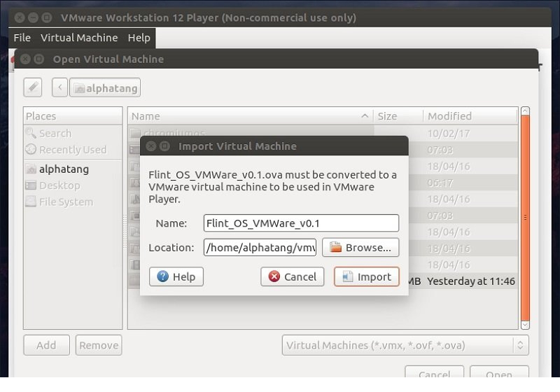560x392 pixels.
Task: Cancel the Import Virtual Machine dialog
Action: coord(292,276)
